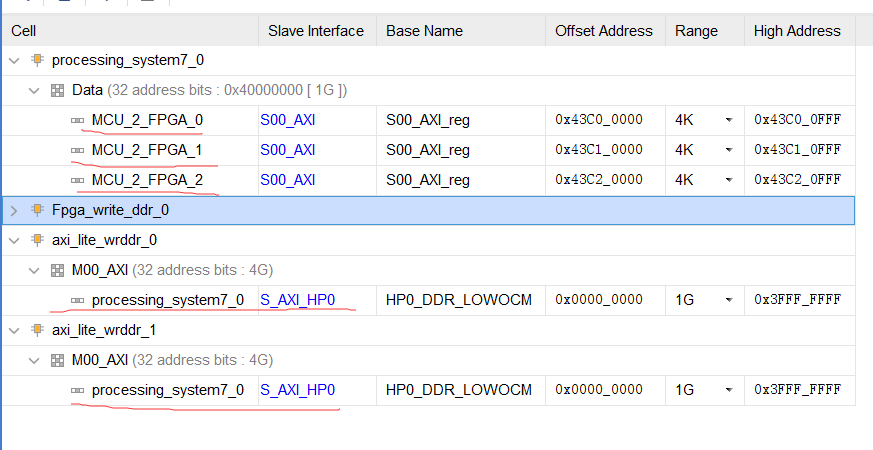Expand the Fpga_write_ddr_0 node
Image resolution: width=873 pixels, height=450 pixels.
(x=14, y=211)
